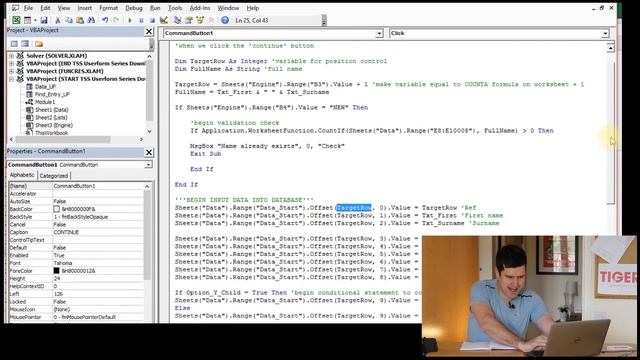
Task: Click the Font property value Tahoma
Action: click(x=98, y=263)
